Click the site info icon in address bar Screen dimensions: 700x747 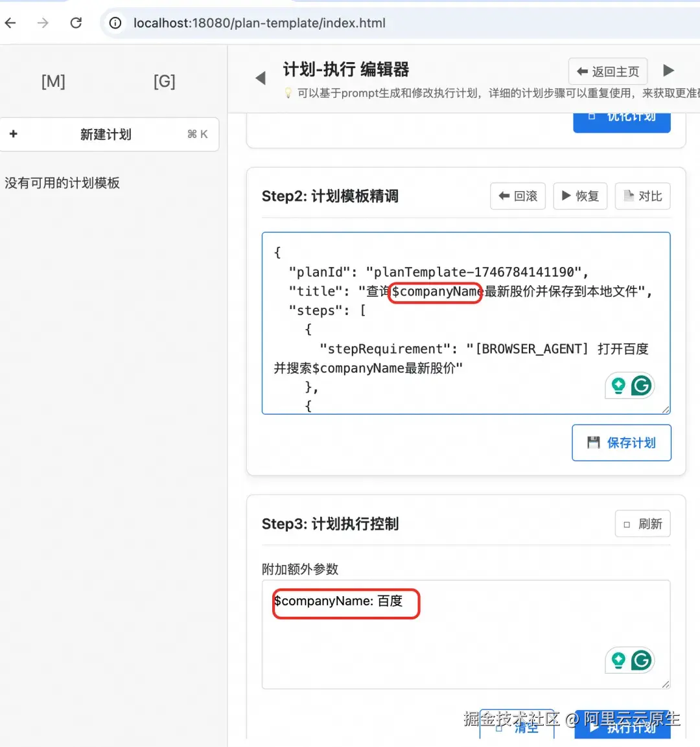(x=115, y=22)
